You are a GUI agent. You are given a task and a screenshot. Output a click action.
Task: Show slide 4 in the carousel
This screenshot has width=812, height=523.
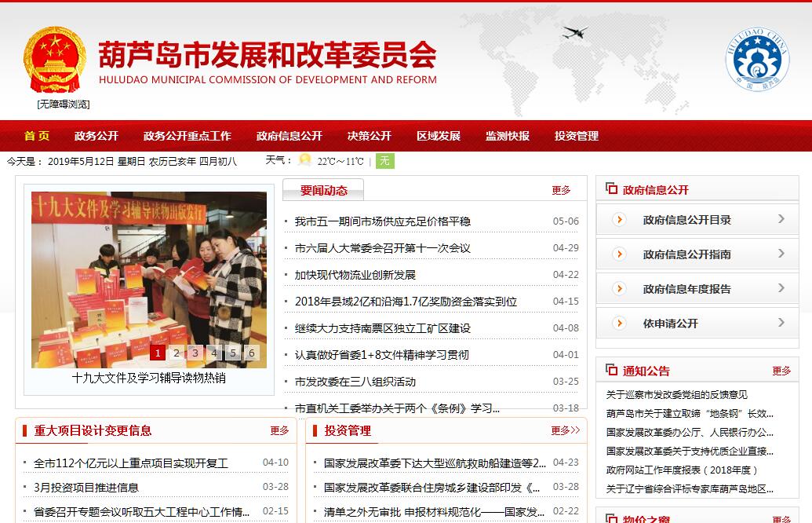214,353
